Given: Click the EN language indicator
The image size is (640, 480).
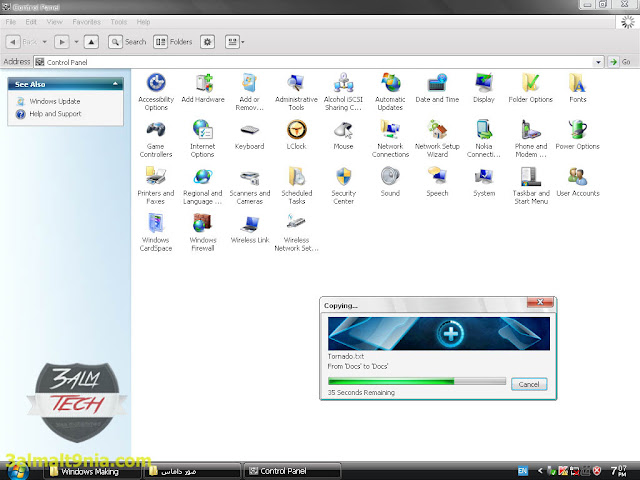Looking at the screenshot, I should click(x=522, y=471).
